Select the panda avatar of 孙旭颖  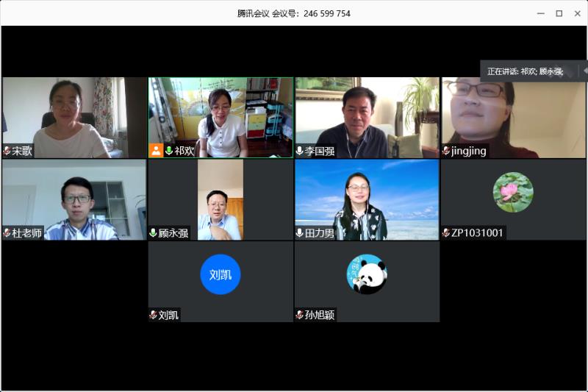(x=367, y=274)
